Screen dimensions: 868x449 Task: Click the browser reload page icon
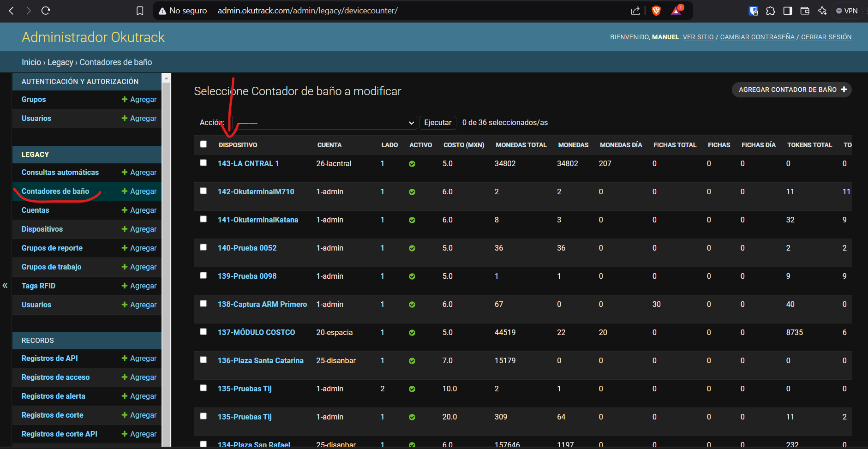point(46,11)
